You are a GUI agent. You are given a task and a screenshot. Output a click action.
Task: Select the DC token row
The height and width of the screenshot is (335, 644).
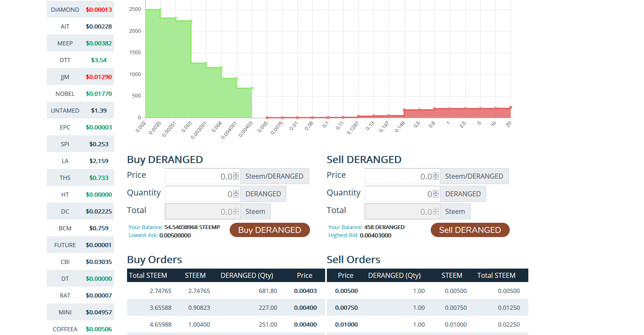tap(80, 211)
